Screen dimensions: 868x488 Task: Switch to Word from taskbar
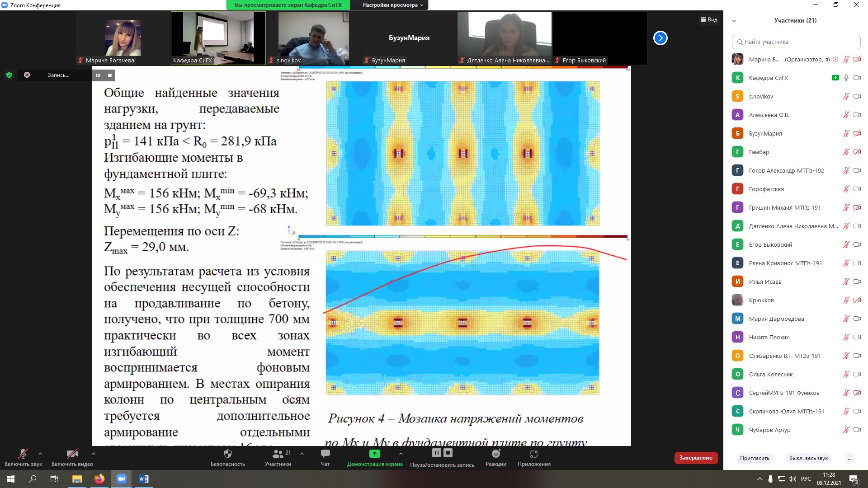pyautogui.click(x=143, y=479)
